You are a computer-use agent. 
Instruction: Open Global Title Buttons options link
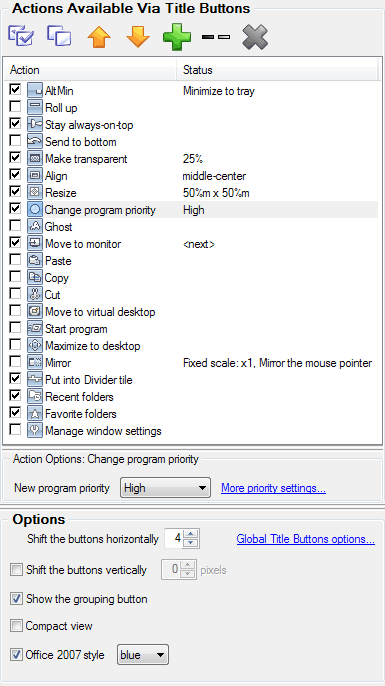306,539
